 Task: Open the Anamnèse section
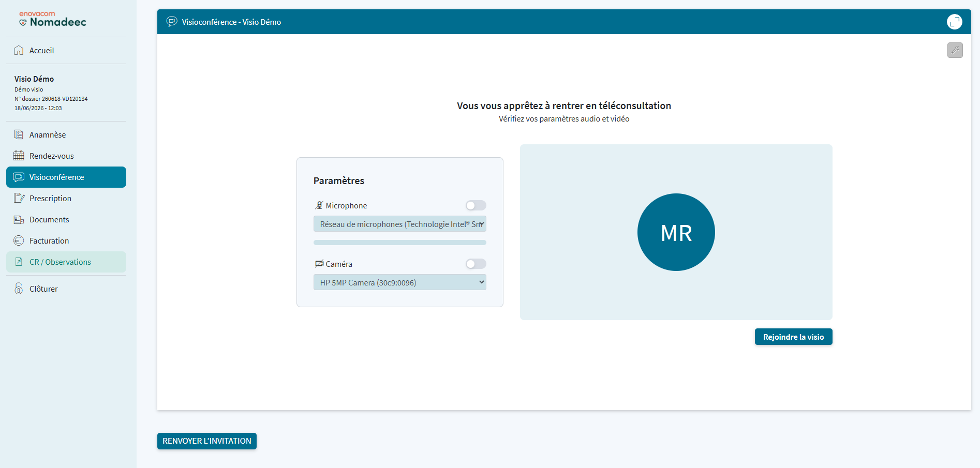66,134
